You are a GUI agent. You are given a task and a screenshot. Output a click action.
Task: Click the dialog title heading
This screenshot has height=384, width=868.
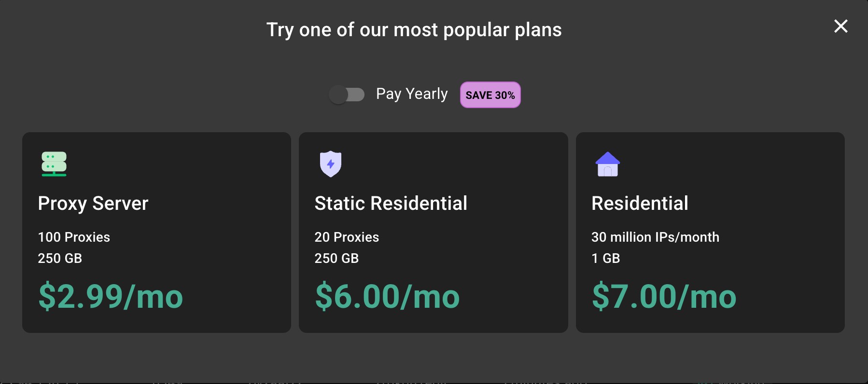pyautogui.click(x=414, y=30)
